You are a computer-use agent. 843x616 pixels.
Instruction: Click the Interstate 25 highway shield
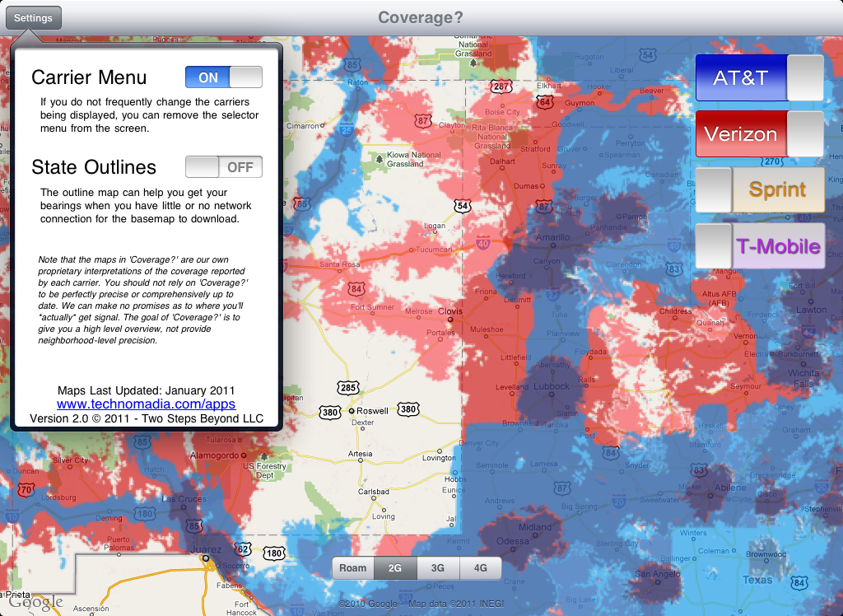(x=346, y=128)
